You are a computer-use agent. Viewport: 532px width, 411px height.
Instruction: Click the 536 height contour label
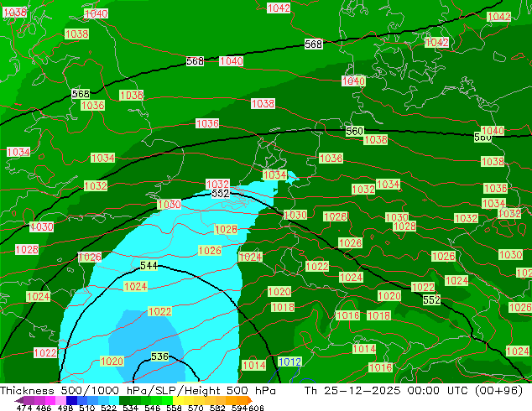159,356
